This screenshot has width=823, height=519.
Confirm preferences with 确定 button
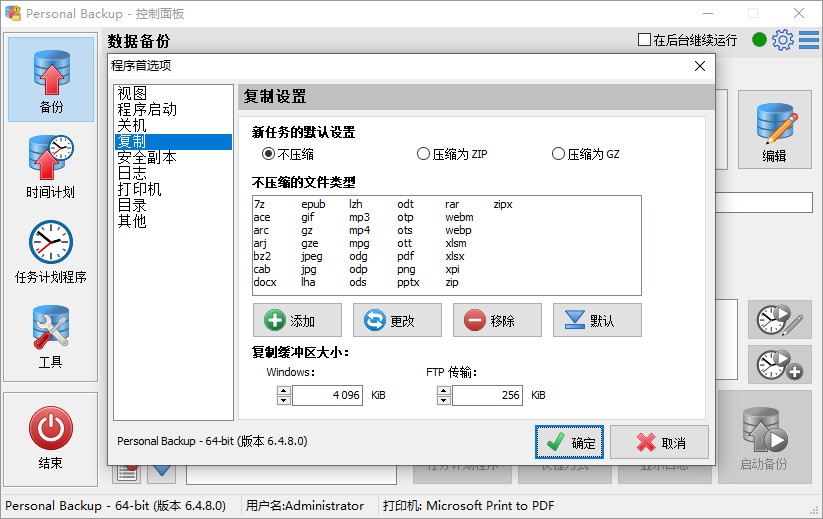tap(569, 442)
